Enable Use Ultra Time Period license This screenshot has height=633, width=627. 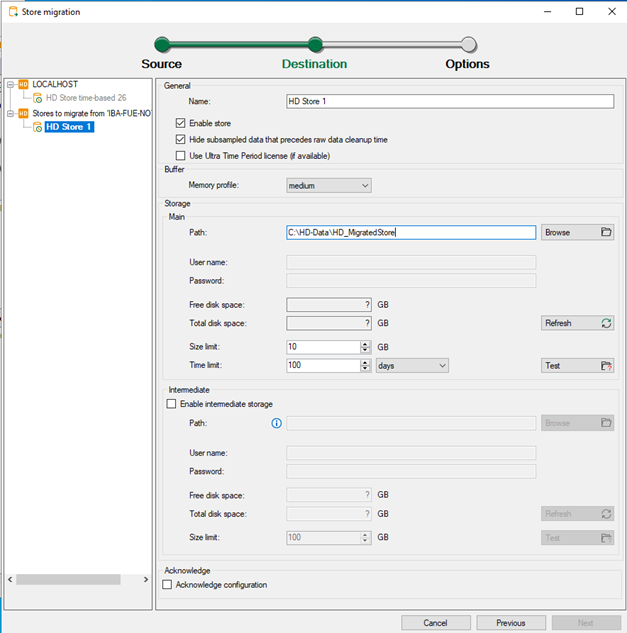coord(181,156)
